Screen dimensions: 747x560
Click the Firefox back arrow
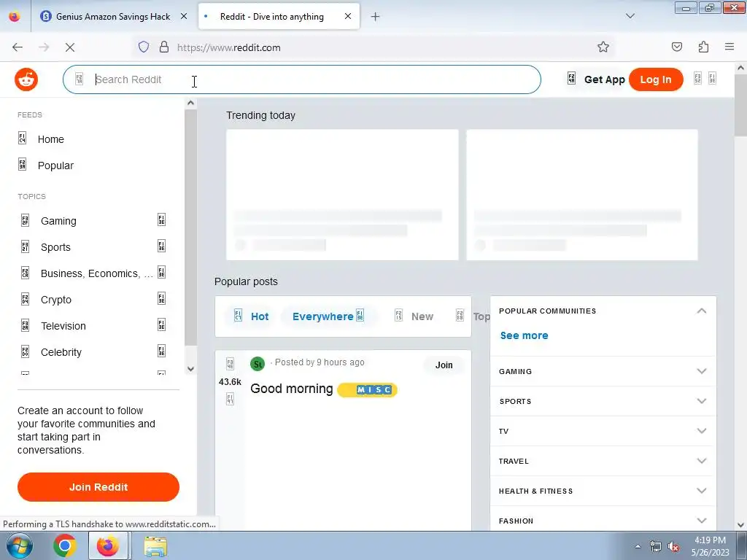tap(18, 47)
